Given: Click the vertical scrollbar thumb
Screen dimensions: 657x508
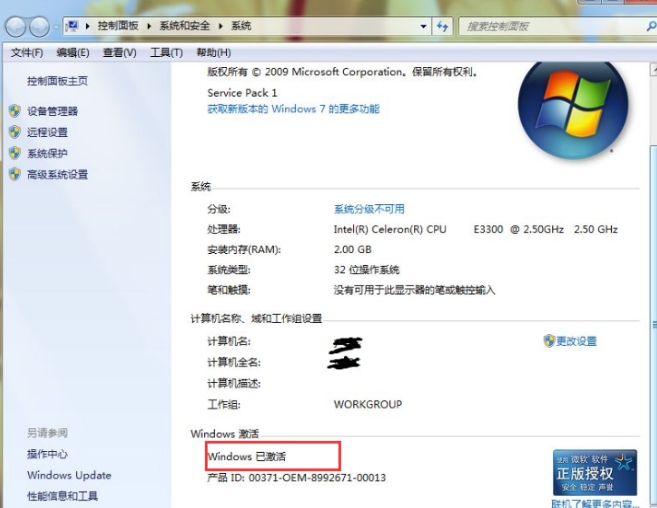Looking at the screenshot, I should tap(653, 323).
